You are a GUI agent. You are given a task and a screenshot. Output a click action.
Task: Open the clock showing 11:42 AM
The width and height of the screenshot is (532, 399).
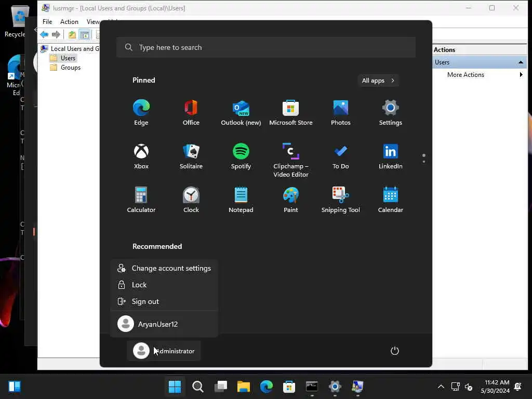tap(495, 387)
